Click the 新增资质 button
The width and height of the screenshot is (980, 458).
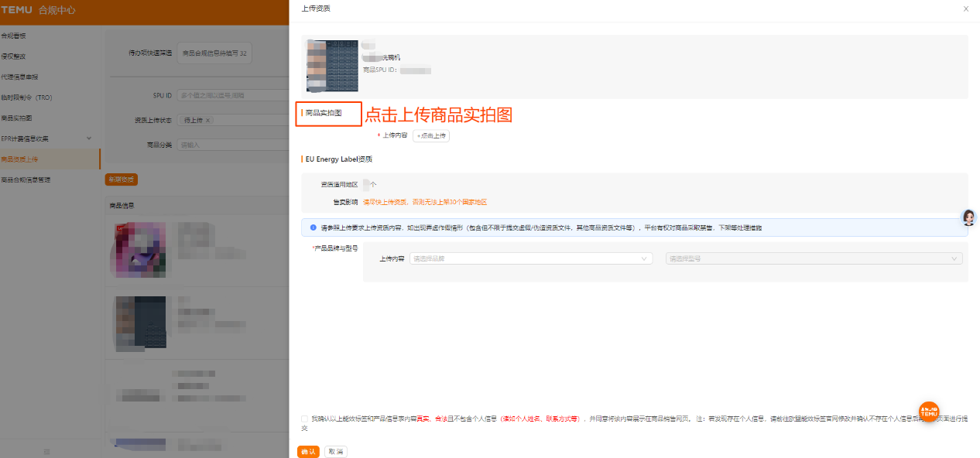[122, 179]
